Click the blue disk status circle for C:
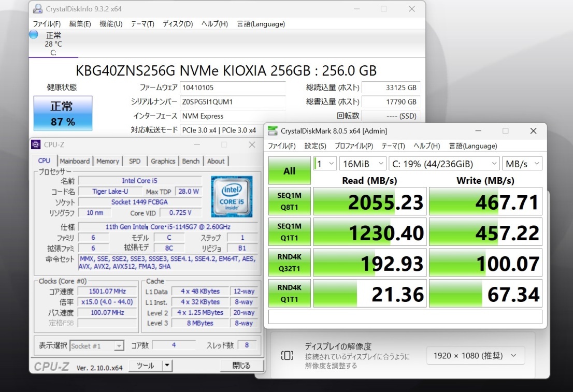573x392 pixels. 33,34
